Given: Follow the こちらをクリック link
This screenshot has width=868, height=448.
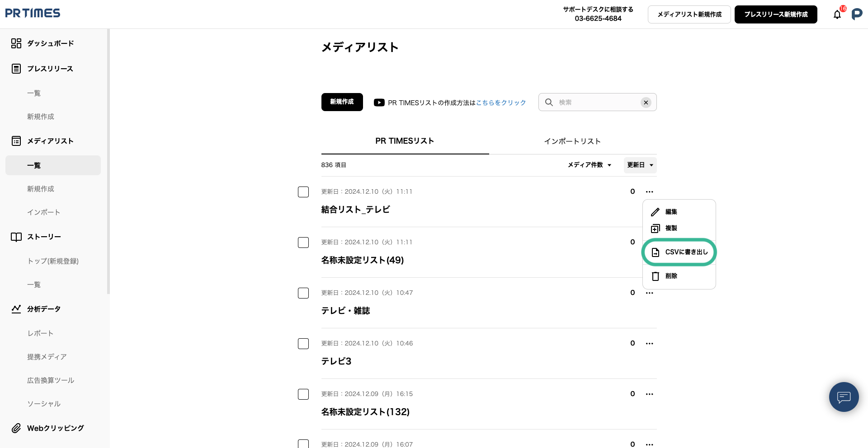Looking at the screenshot, I should [501, 103].
